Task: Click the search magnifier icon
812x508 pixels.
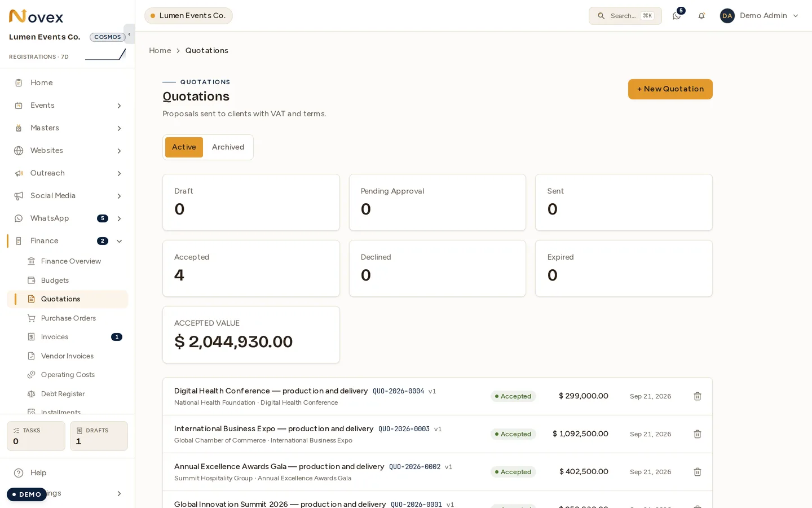Action: (601, 16)
